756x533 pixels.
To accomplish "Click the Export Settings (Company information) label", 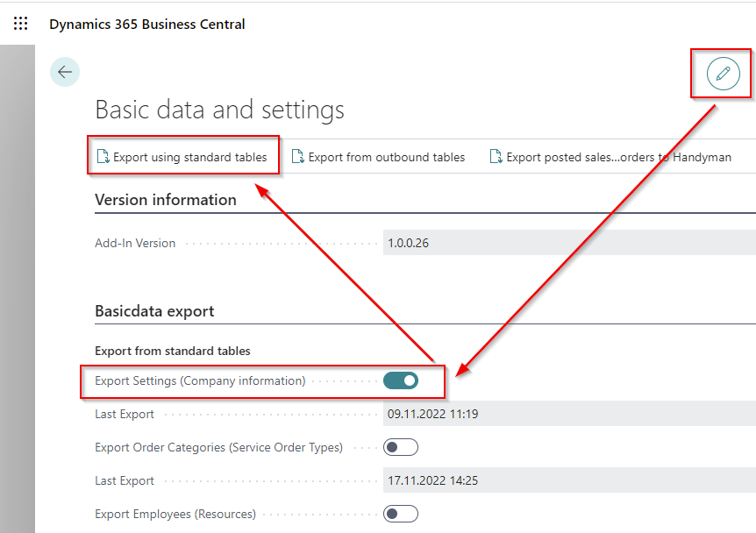I will 200,380.
